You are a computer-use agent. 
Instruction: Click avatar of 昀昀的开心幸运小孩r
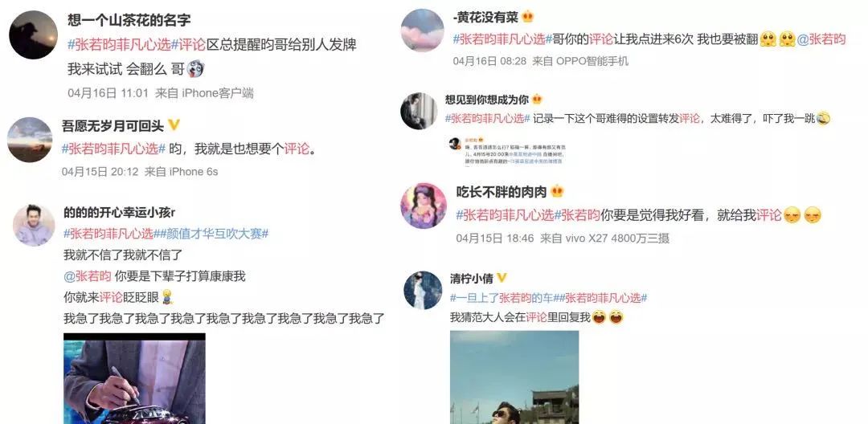coord(34,225)
